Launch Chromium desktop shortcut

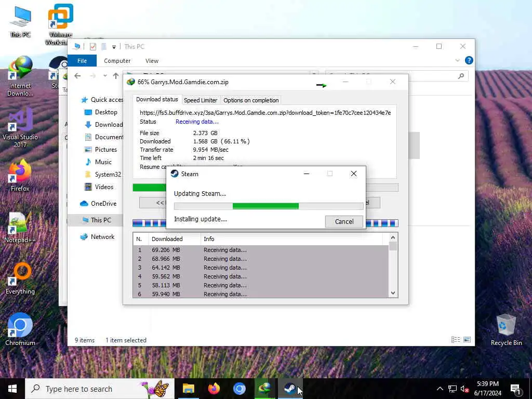20,329
